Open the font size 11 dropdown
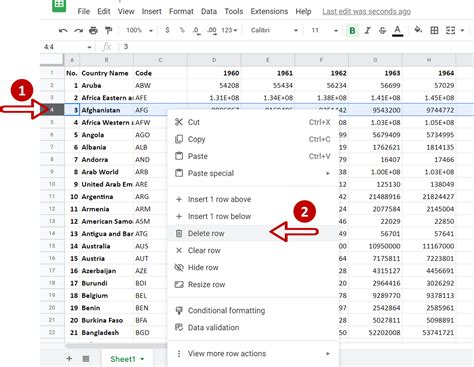474x367 pixels. pyautogui.click(x=324, y=30)
